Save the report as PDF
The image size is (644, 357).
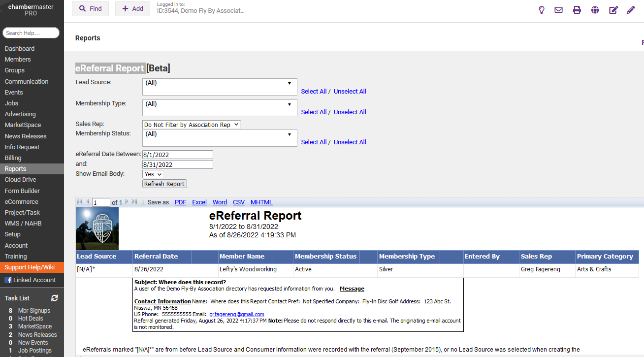point(180,202)
